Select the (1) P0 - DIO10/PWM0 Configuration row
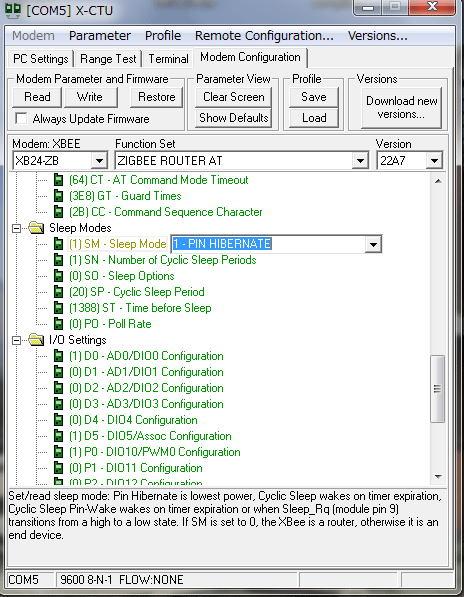Viewport: 464px width, 597px height. click(155, 452)
